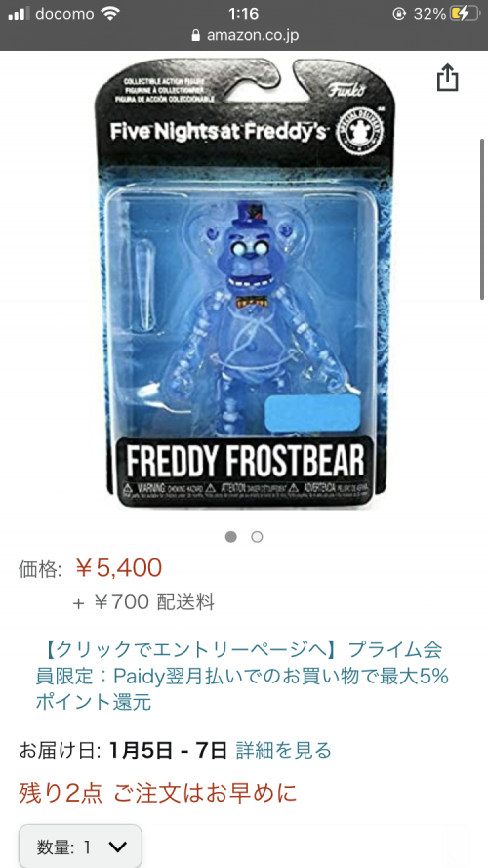488x868 pixels.
Task: Switch to the second image carousel dot
Action: point(257,536)
